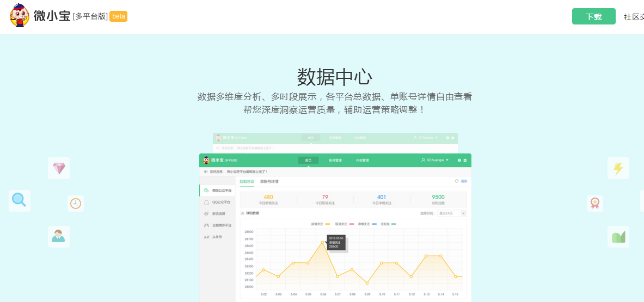Click the orange beta badge
The image size is (644, 302).
coord(118,16)
